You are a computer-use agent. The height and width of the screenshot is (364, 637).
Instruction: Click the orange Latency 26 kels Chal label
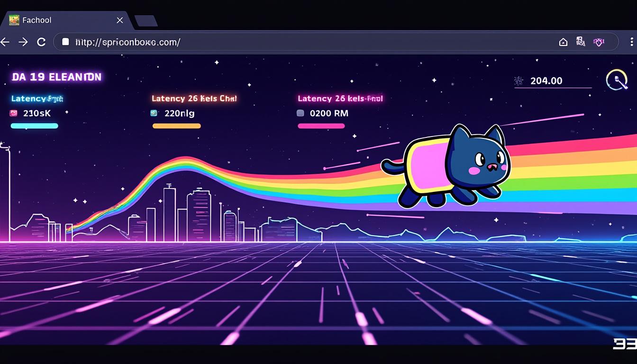pos(194,99)
